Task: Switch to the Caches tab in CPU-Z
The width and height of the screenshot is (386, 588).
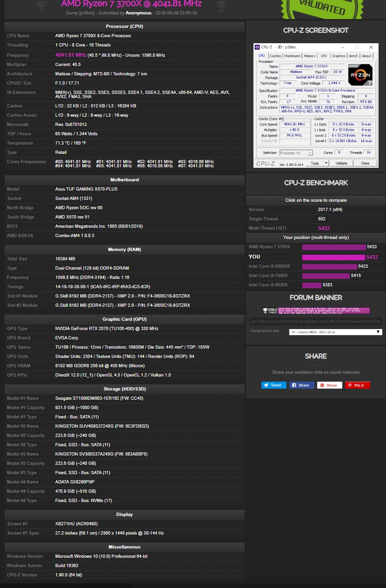Action: (x=275, y=56)
